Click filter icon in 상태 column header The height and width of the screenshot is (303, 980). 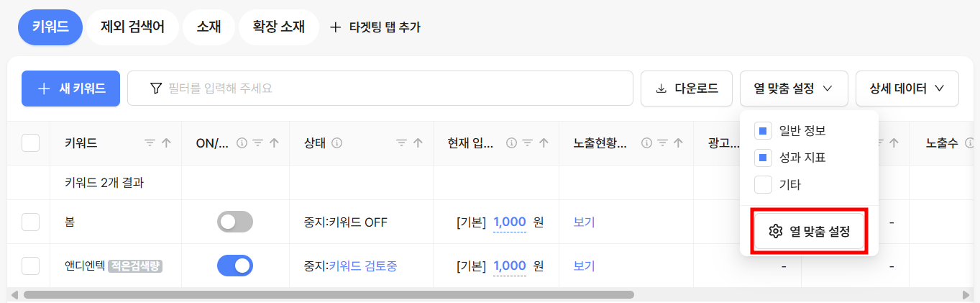401,143
